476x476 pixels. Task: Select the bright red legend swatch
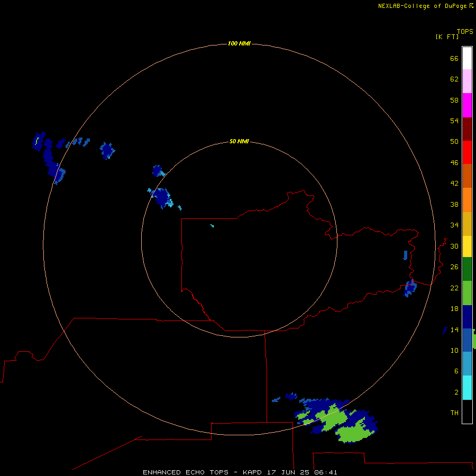467,152
